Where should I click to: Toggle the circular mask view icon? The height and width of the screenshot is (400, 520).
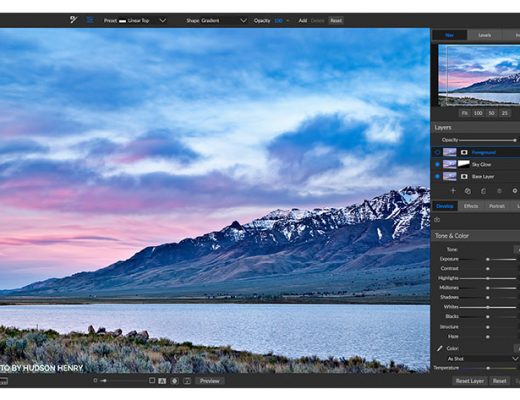pyautogui.click(x=175, y=381)
